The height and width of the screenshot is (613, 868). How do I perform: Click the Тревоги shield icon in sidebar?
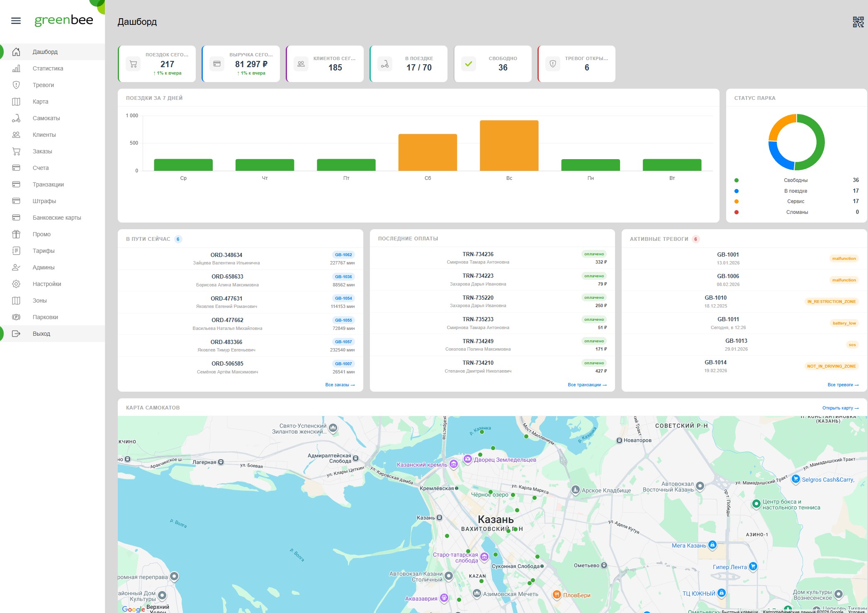point(16,85)
